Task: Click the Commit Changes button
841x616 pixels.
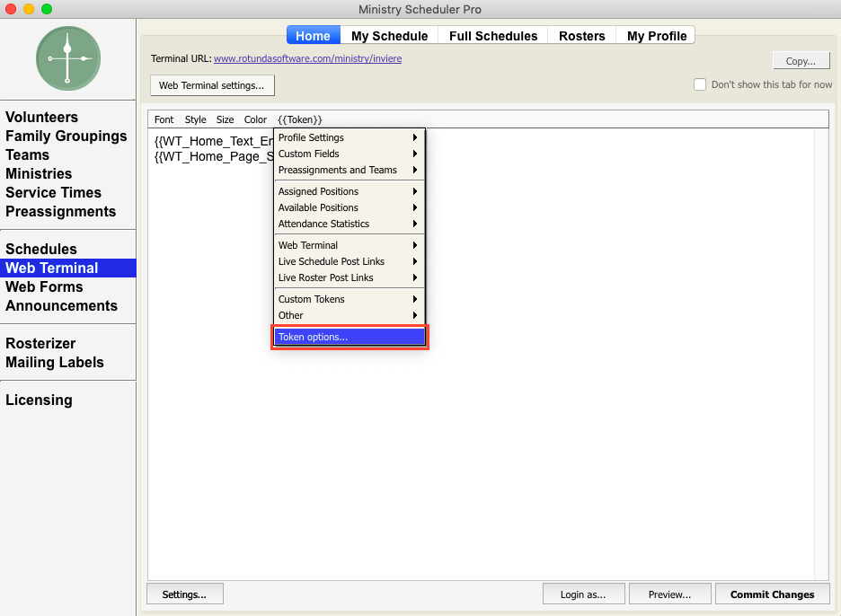Action: (772, 594)
